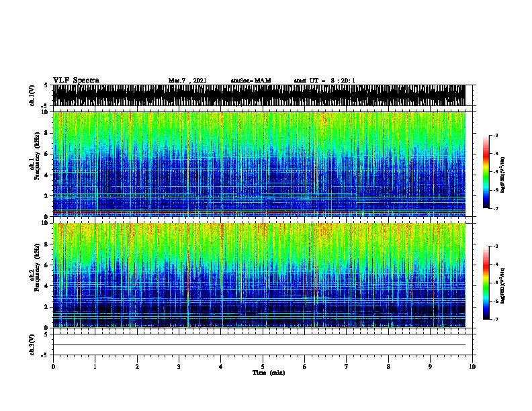Click the log(PSD) label beside lower colorbar
532x411 pixels.
502,285
